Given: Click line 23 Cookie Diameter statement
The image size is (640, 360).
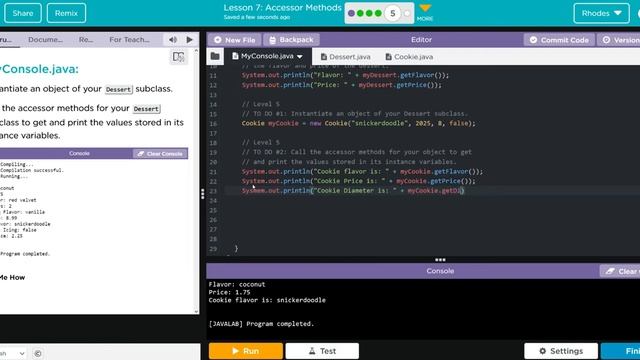Looking at the screenshot, I should (x=353, y=191).
